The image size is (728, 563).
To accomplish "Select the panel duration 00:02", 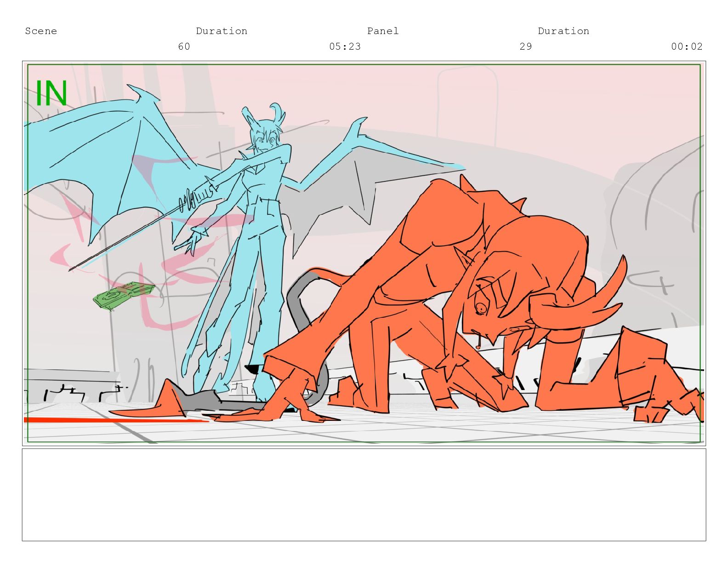I will point(687,46).
